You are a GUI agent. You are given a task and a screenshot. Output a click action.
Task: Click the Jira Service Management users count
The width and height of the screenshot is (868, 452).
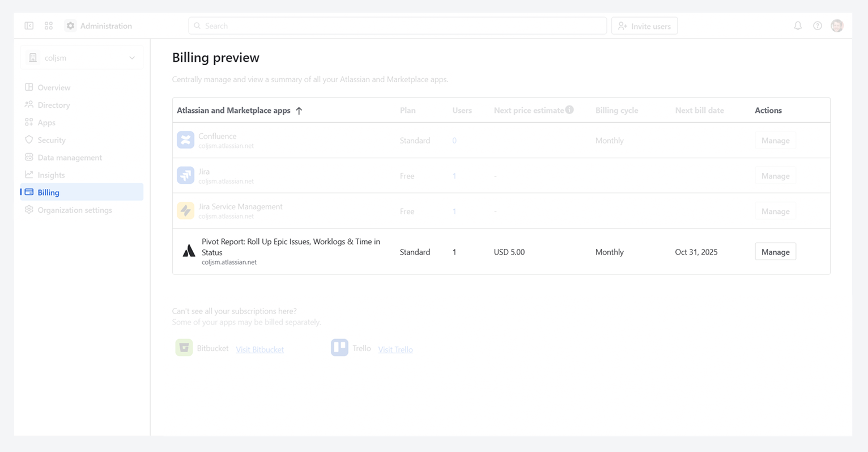(x=454, y=211)
